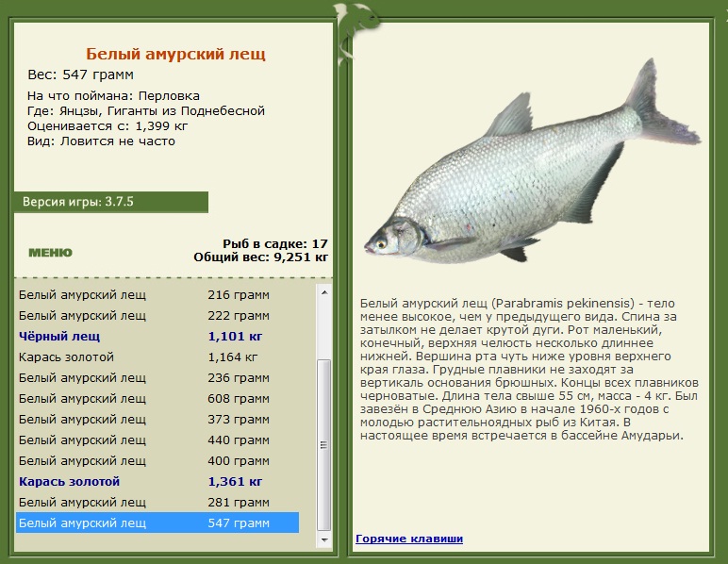
Task: Select the 236 грамм Белый амурский лещ row
Action: tap(157, 378)
